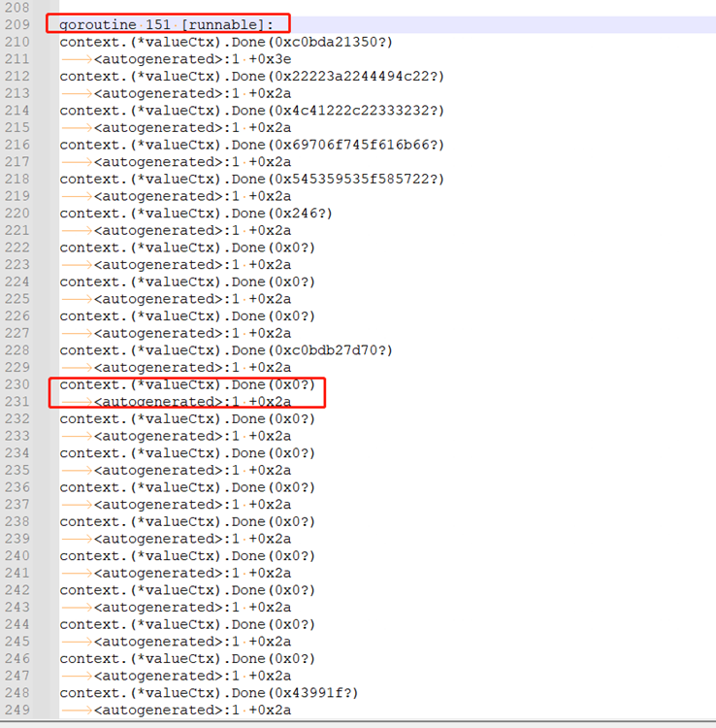716x728 pixels.
Task: Click the autogenerated +0x2a text on line 241
Action: click(192, 574)
